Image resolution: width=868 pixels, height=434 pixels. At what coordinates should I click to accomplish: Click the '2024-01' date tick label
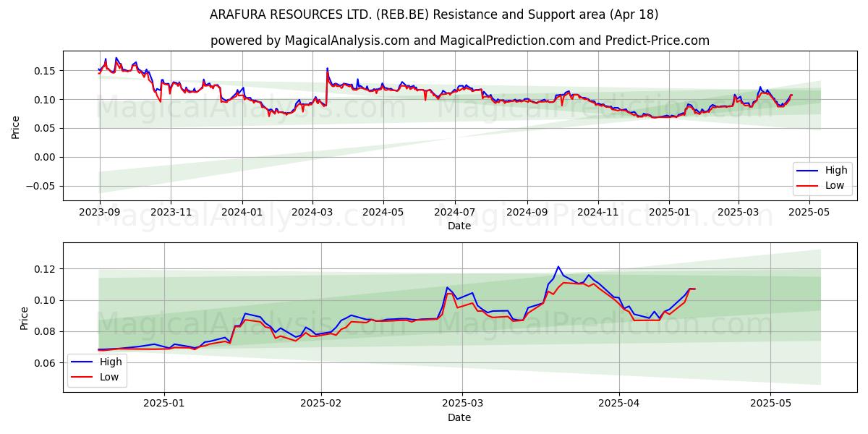(242, 212)
